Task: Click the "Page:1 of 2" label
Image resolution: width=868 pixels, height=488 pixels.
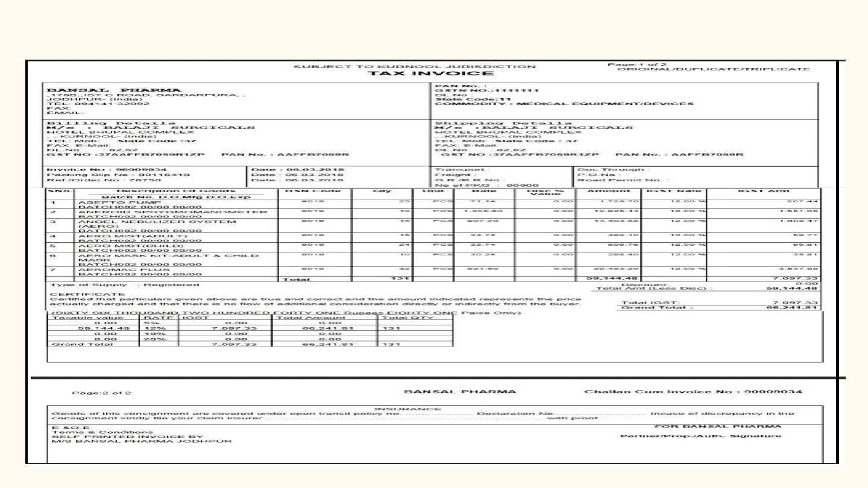Action: [637, 64]
